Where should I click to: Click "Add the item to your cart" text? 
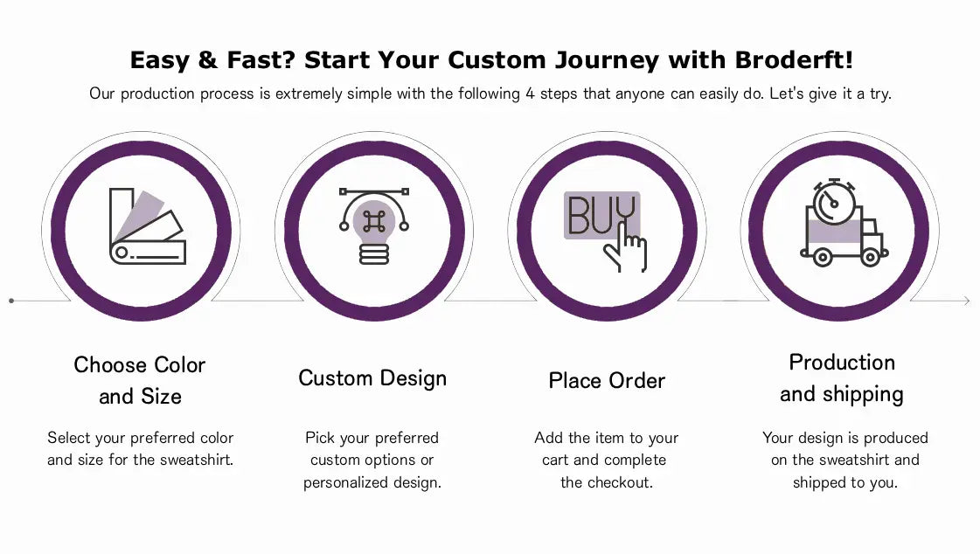tap(606, 460)
